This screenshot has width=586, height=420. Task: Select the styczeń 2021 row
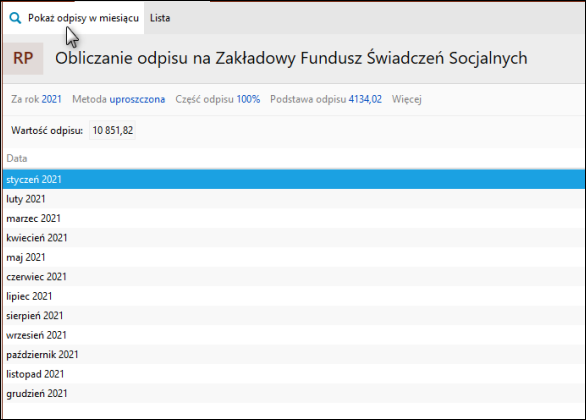point(294,179)
